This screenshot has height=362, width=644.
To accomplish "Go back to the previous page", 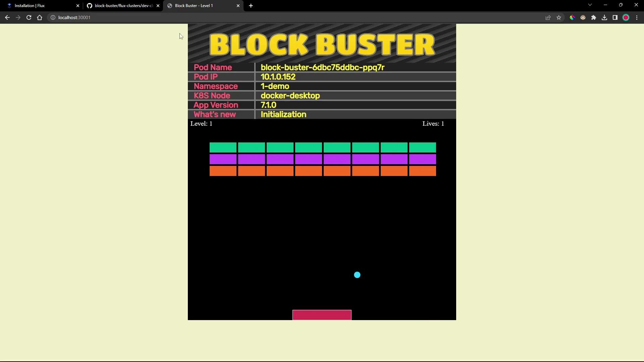I will tap(7, 17).
